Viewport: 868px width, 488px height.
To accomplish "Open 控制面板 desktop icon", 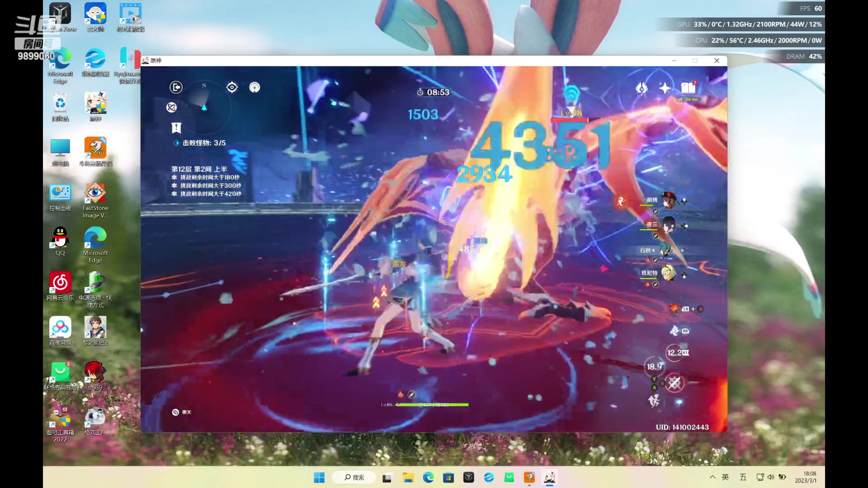I will [60, 197].
